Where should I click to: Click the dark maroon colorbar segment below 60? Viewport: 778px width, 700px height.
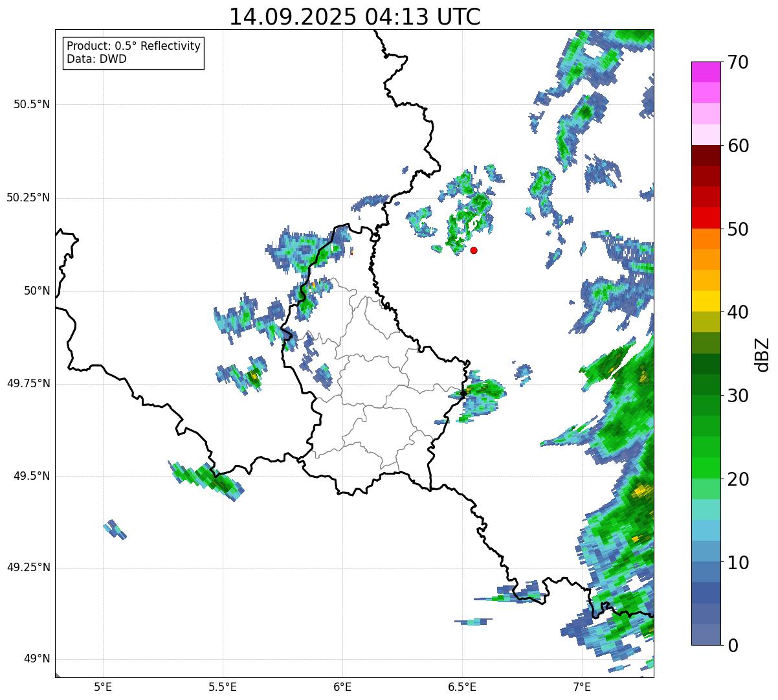(x=706, y=155)
